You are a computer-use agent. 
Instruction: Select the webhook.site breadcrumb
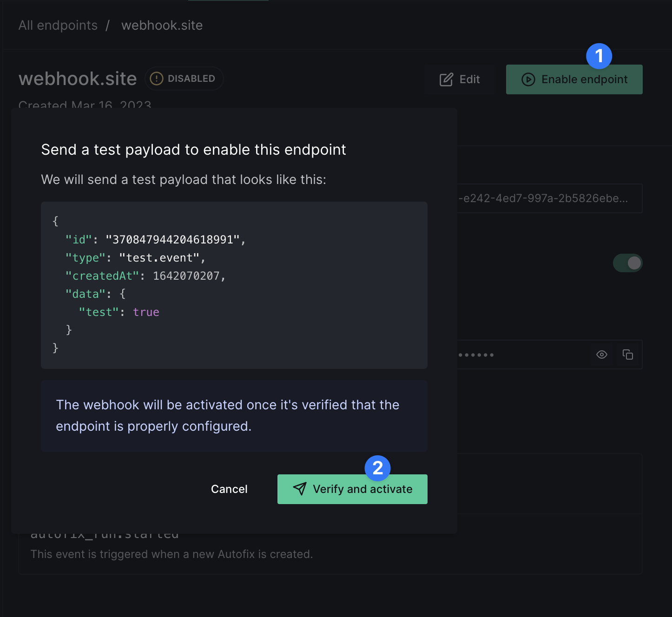[162, 25]
